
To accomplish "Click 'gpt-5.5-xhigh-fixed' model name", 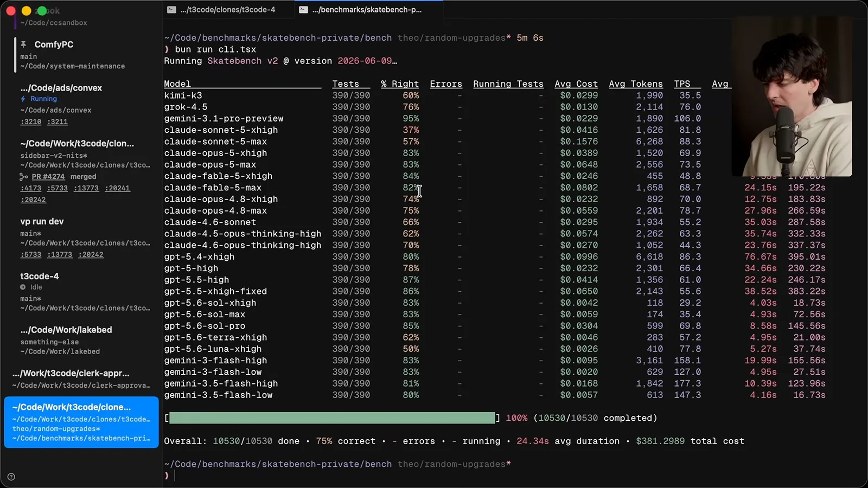I will pyautogui.click(x=215, y=292).
